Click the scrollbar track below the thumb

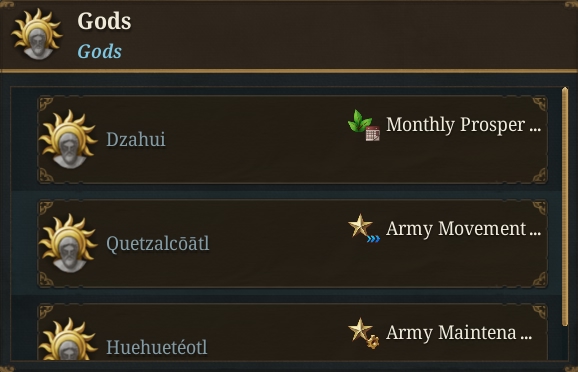click(565, 343)
